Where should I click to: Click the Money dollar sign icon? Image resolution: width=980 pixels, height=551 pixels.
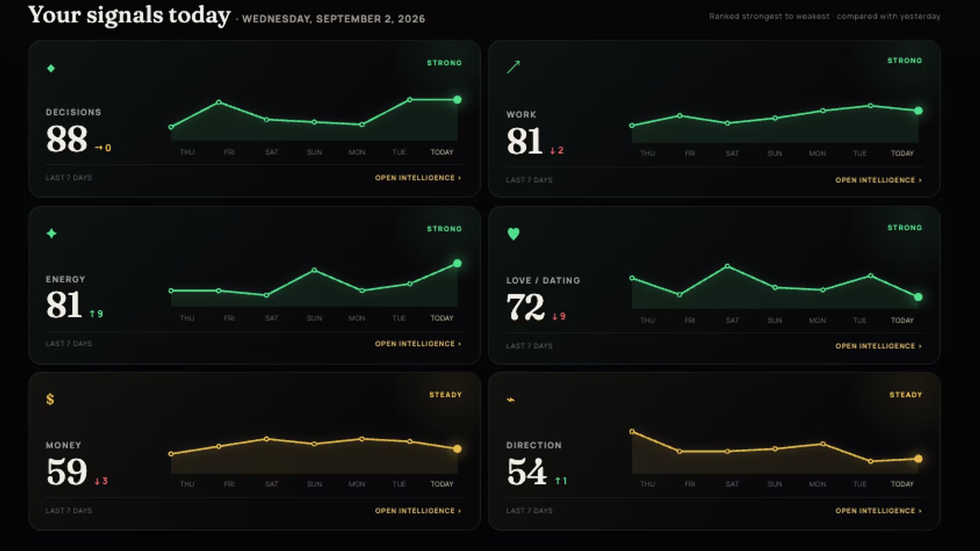50,399
